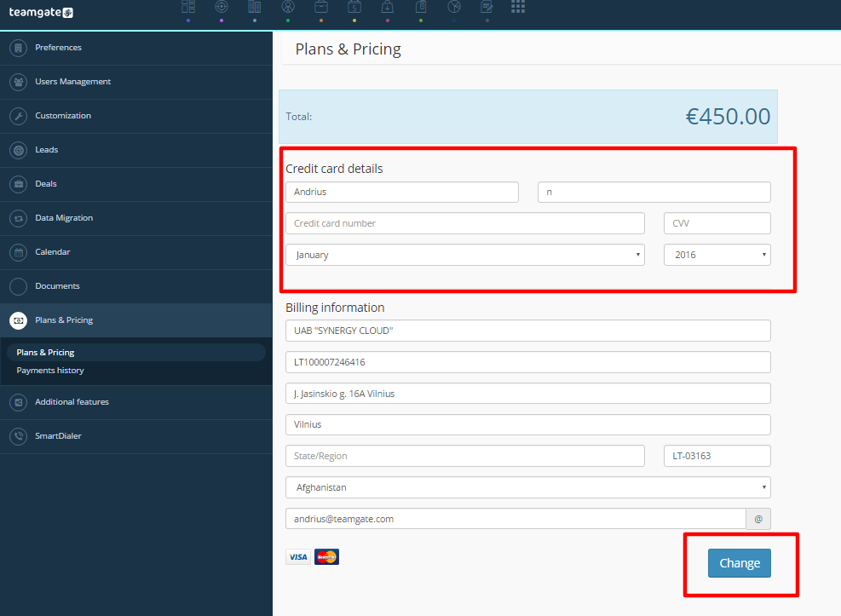Screen dimensions: 841x616
Task: Open the expiry year dropdown showing 2016
Action: pos(717,255)
